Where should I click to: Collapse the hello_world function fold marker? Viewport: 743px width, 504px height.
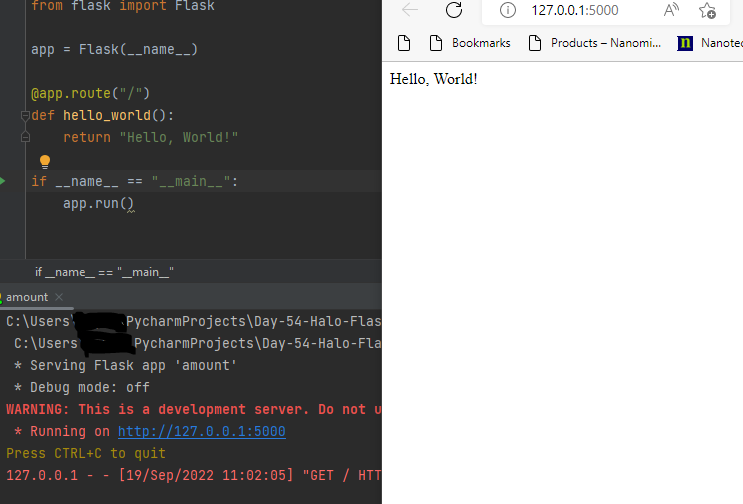coord(25,115)
